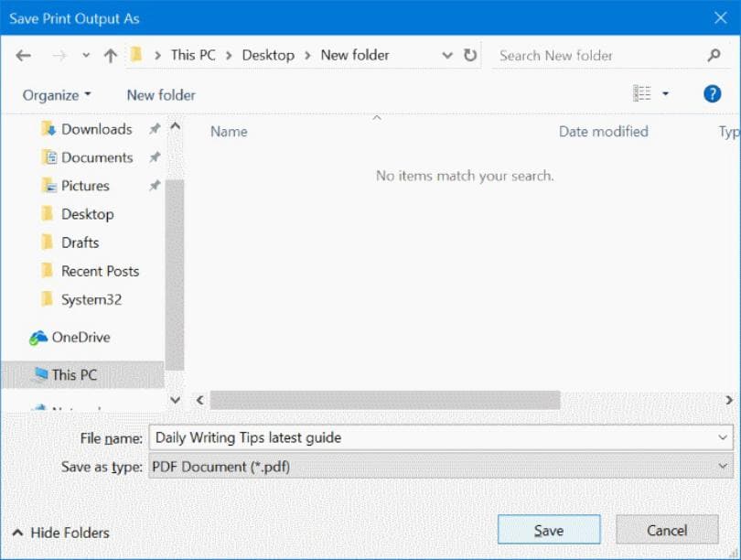
Task: Select the OneDrive sidebar icon
Action: pos(40,338)
